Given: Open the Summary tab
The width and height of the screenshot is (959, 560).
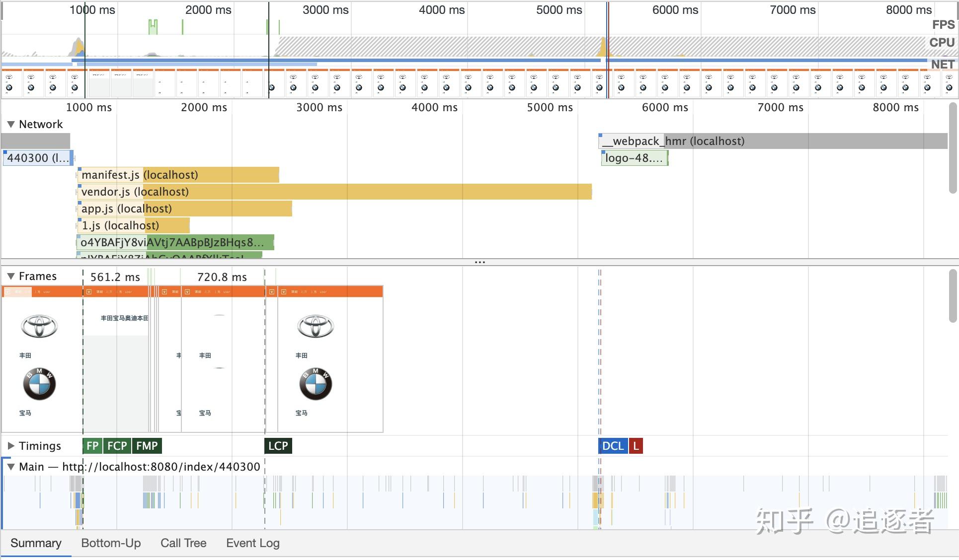Looking at the screenshot, I should 36,543.
